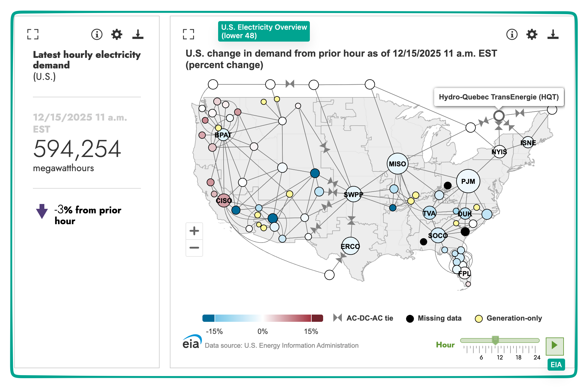Open map panel info icon
588x389 pixels.
coord(512,34)
